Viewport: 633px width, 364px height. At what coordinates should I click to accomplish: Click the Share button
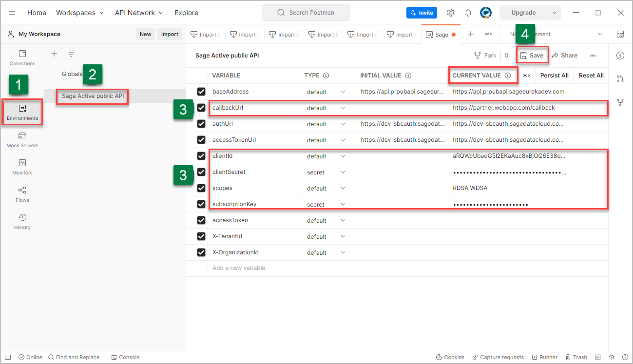564,56
